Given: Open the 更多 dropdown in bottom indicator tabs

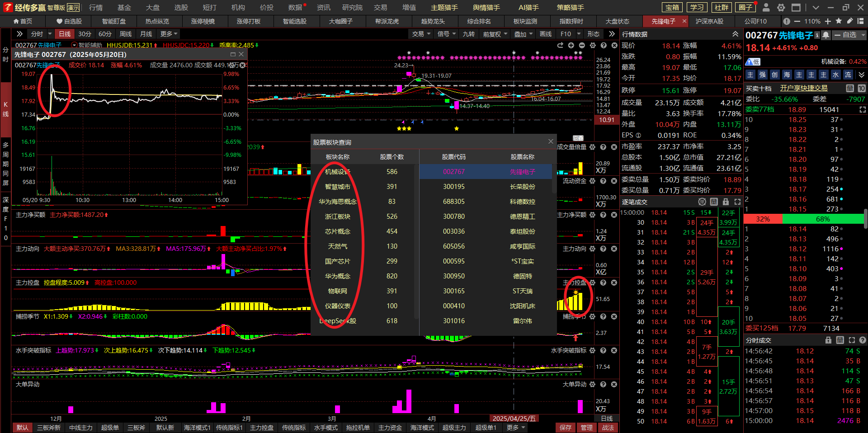Looking at the screenshot, I should [x=516, y=428].
